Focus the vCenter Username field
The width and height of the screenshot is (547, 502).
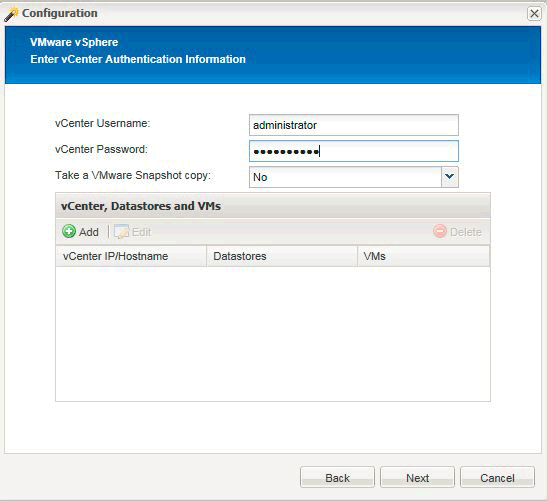coord(354,125)
